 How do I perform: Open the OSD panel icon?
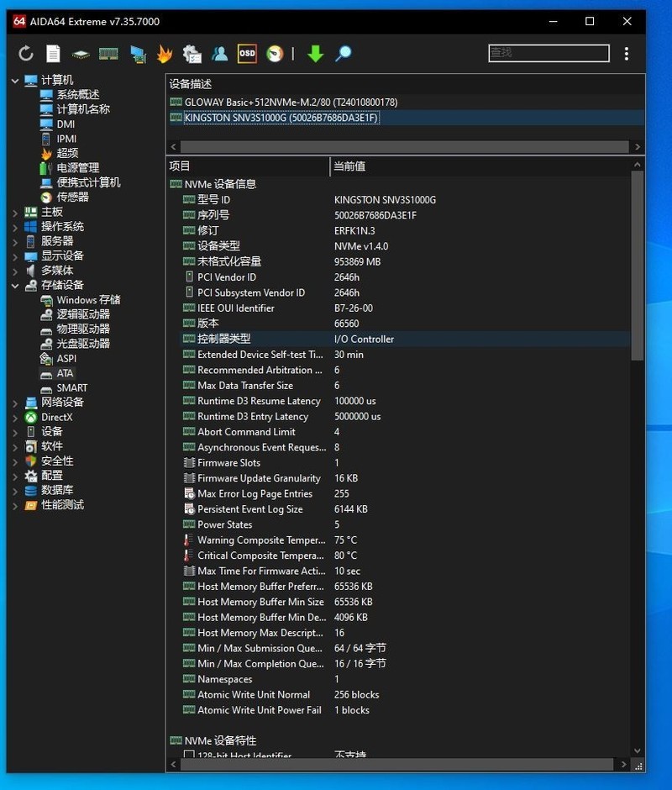coord(247,54)
